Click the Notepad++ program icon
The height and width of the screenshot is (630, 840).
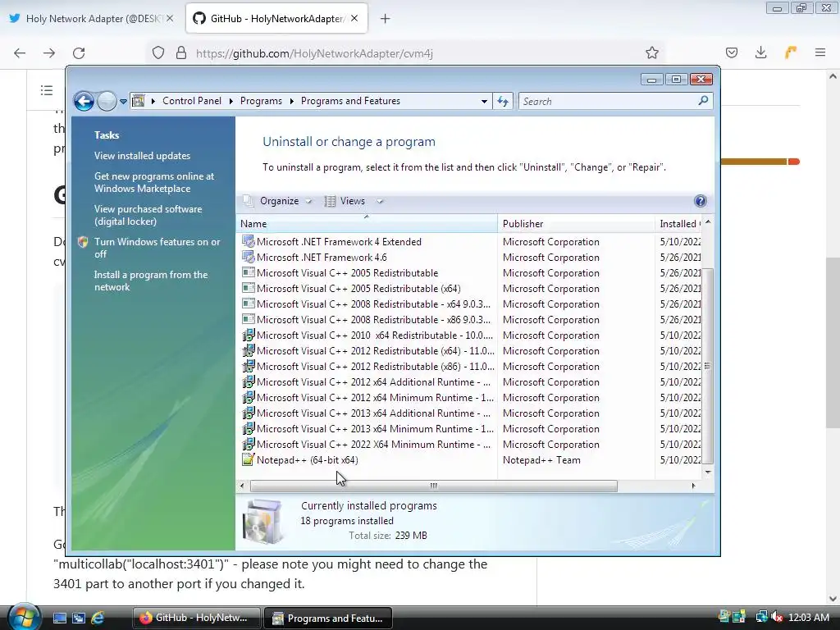[248, 459]
